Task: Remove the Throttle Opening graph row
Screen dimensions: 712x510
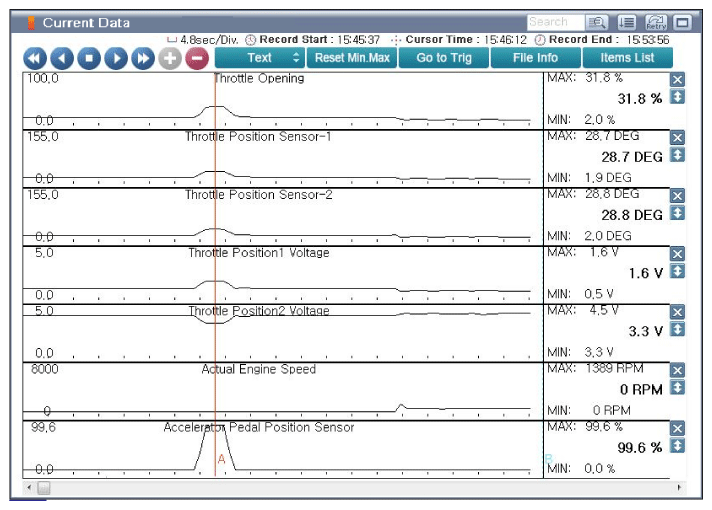Action: [677, 80]
